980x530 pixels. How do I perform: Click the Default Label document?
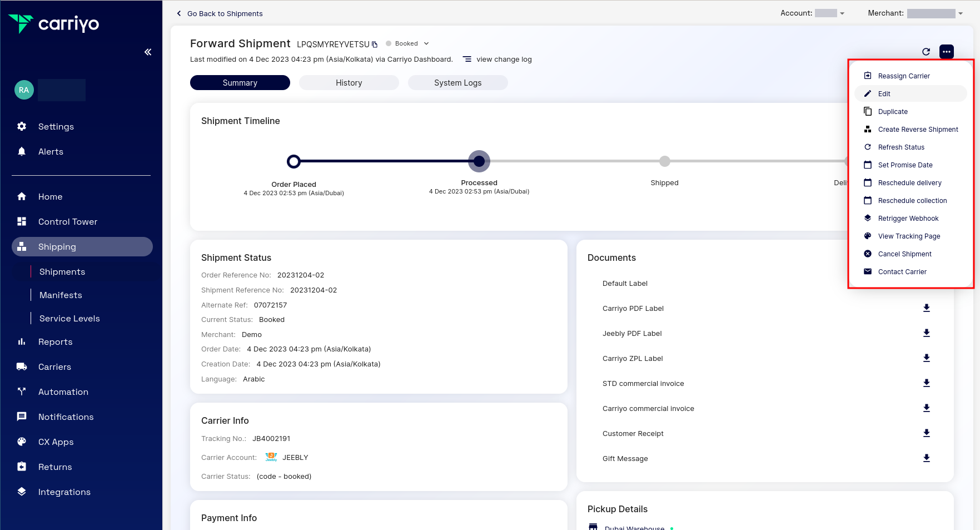click(625, 283)
